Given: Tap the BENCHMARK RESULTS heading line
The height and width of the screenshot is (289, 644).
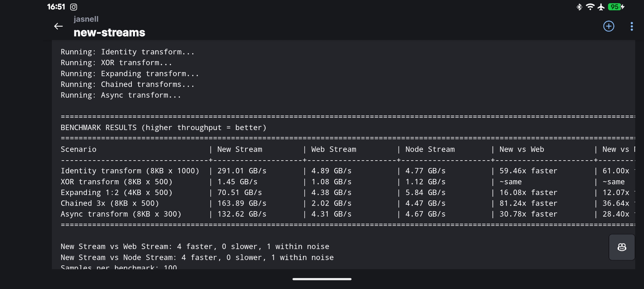Looking at the screenshot, I should (163, 128).
